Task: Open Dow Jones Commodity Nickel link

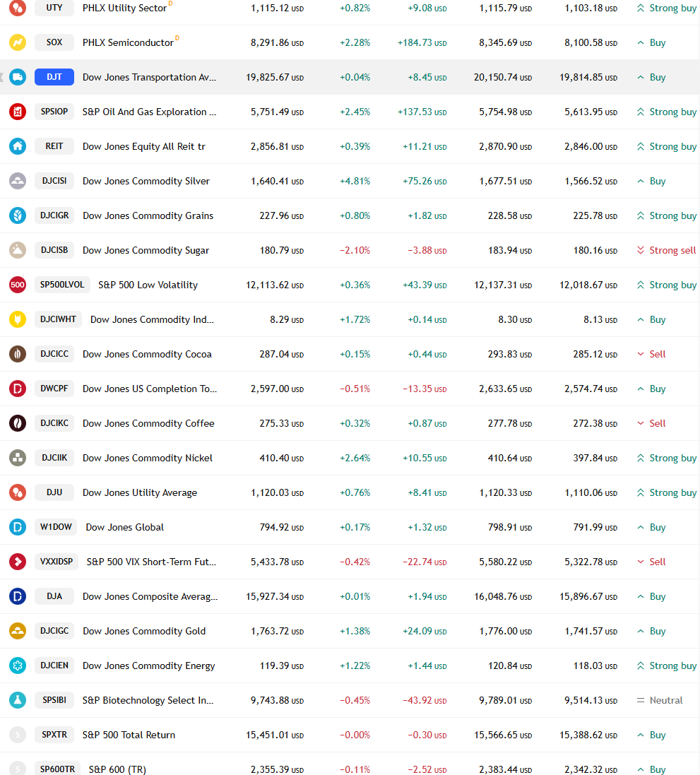Action: (x=148, y=458)
